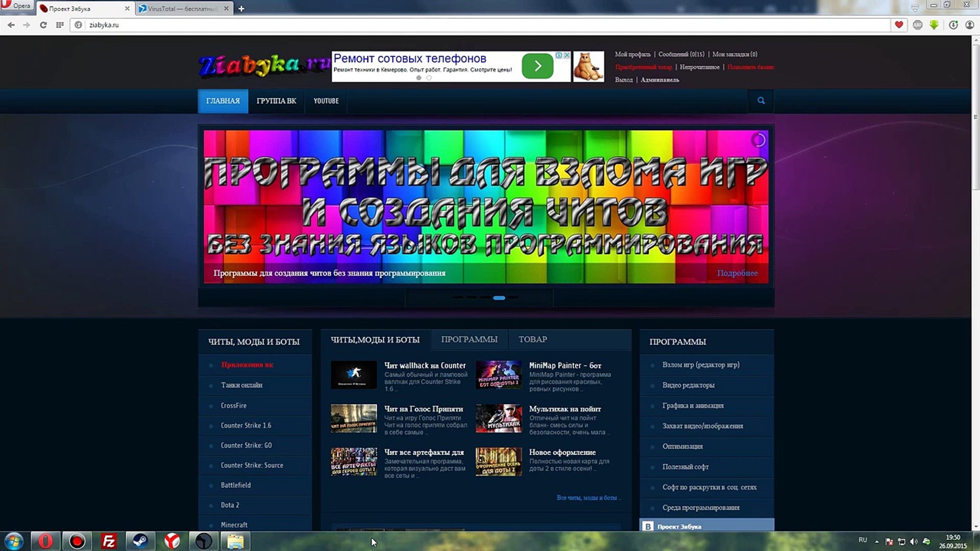The height and width of the screenshot is (551, 980).
Task: Open Counter Strike 1.6 category
Action: coord(246,425)
